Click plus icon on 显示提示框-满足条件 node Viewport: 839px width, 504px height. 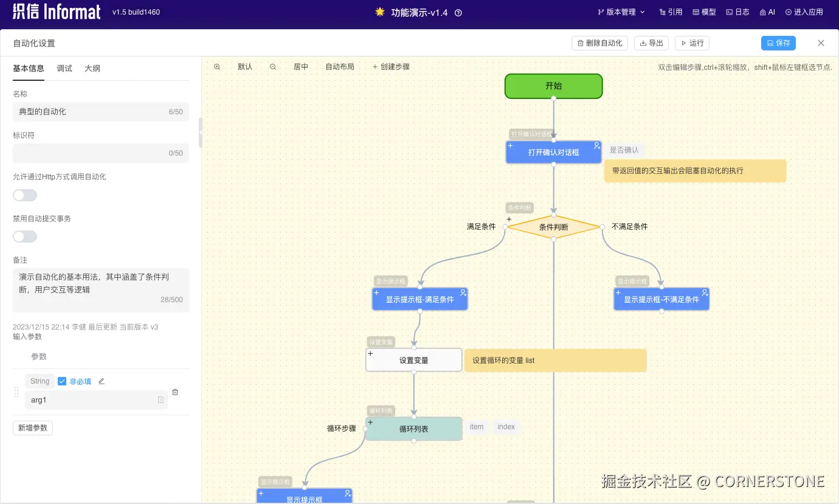[x=376, y=292]
